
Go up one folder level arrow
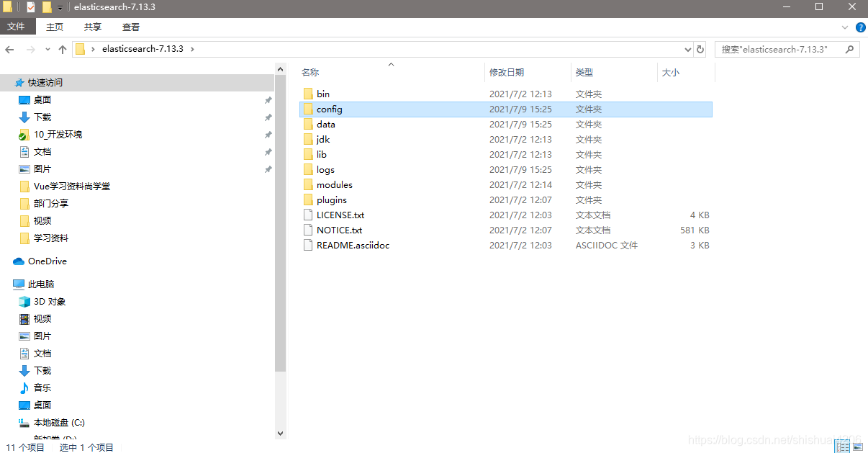(63, 49)
